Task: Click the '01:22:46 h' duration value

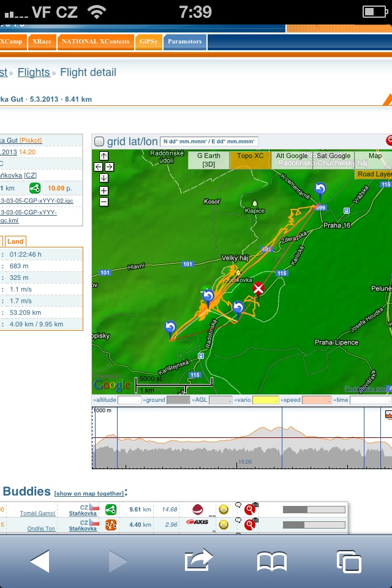Action: coord(26,254)
